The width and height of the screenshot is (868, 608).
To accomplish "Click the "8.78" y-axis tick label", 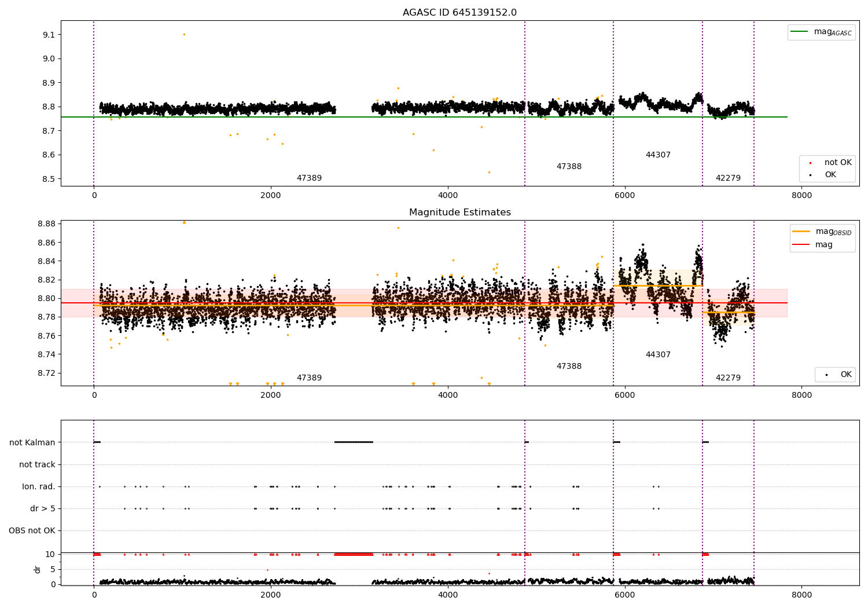I will (x=46, y=317).
